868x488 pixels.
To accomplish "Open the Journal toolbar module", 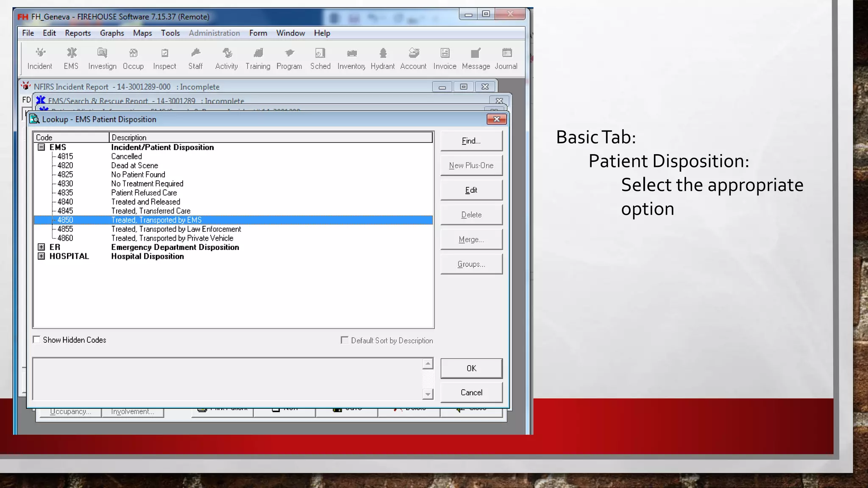I will (x=506, y=59).
